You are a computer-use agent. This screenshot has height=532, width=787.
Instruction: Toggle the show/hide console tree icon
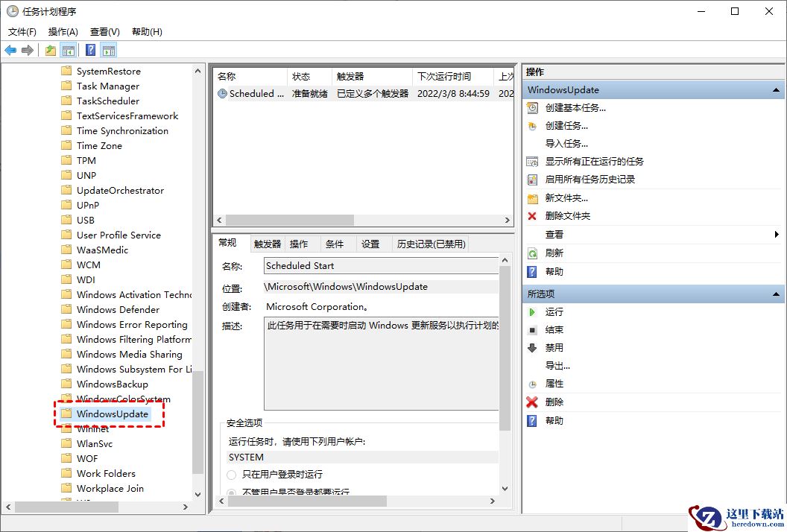coord(69,50)
